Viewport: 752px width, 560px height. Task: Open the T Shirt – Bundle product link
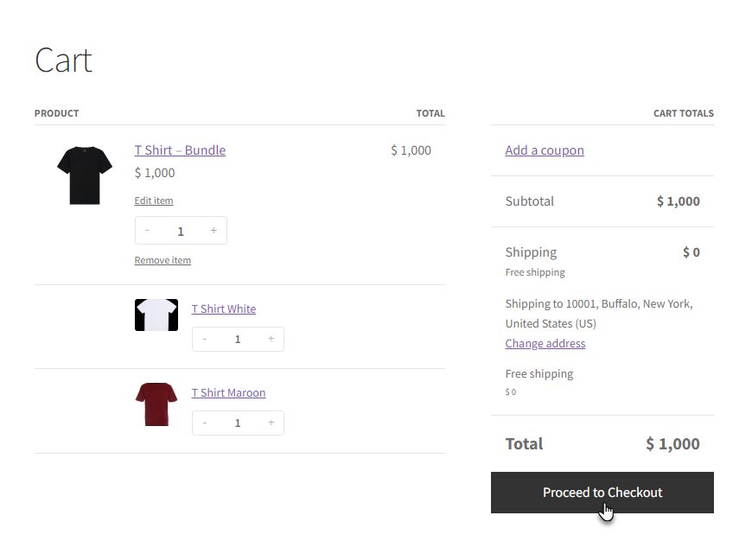(180, 150)
